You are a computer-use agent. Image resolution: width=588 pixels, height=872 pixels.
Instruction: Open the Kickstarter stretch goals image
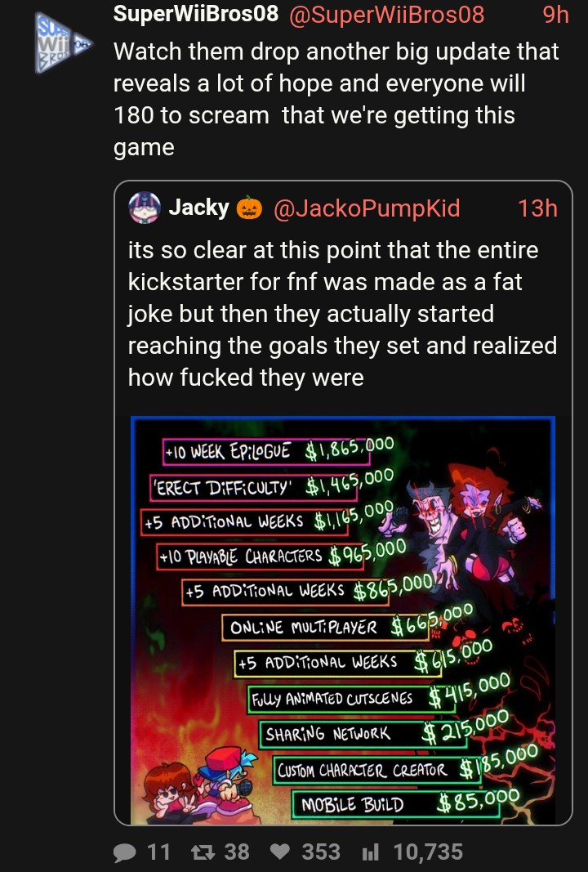[x=343, y=620]
